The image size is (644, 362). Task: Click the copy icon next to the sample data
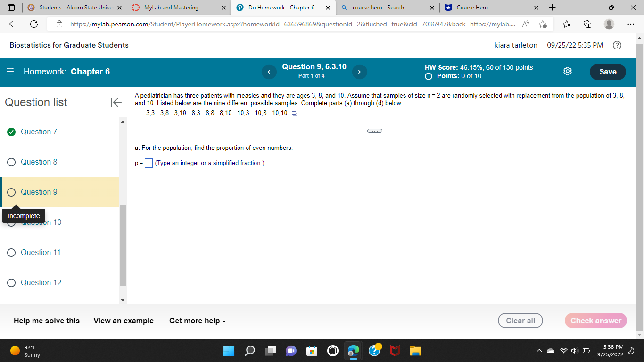(294, 113)
